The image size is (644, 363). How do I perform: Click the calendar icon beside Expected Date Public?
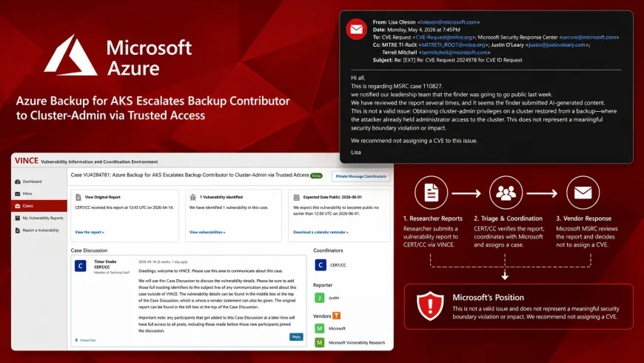(x=297, y=197)
